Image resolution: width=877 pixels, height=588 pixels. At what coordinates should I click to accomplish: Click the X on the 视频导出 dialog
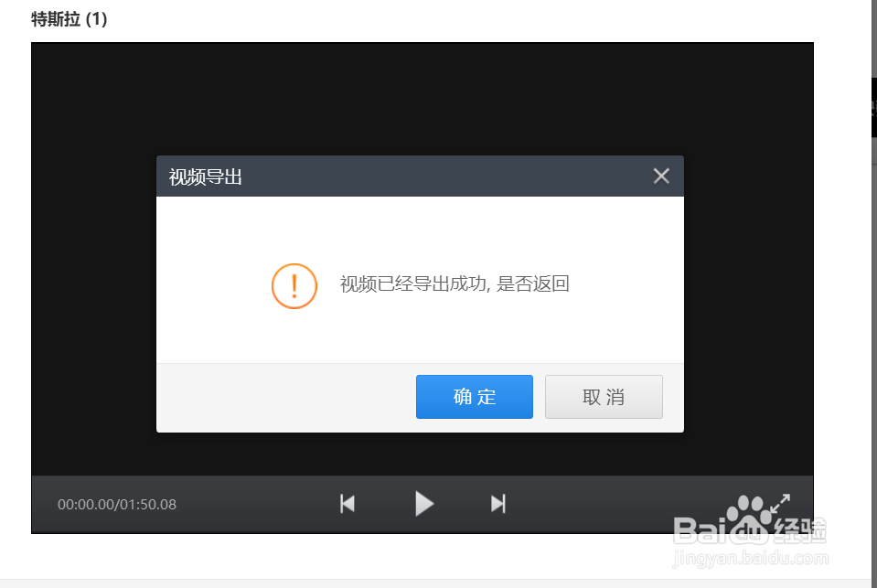(661, 176)
